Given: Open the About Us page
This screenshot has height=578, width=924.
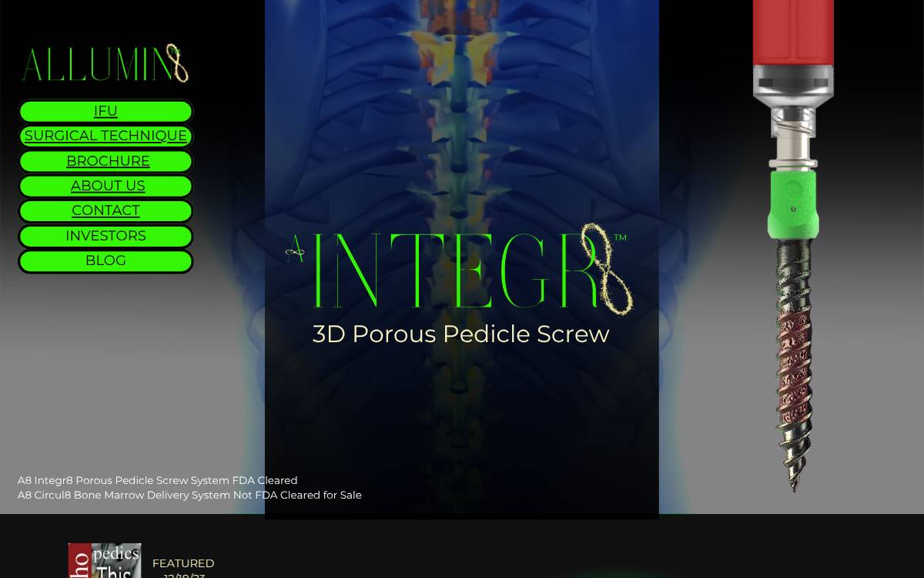Looking at the screenshot, I should [105, 186].
